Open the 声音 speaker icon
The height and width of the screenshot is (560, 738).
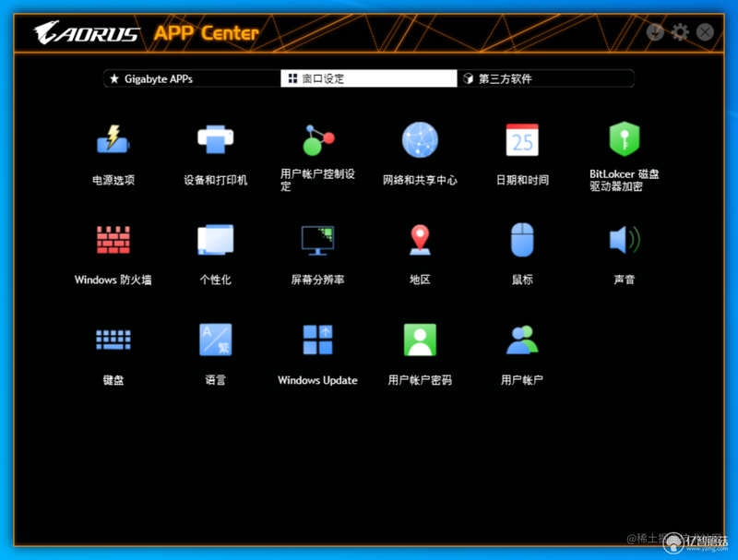click(625, 240)
